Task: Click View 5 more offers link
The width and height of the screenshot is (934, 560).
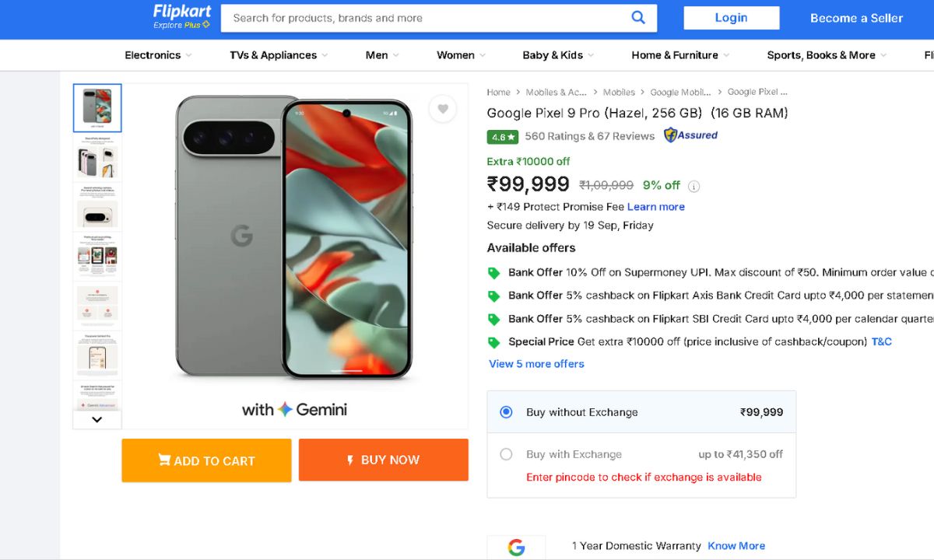Action: click(x=536, y=364)
